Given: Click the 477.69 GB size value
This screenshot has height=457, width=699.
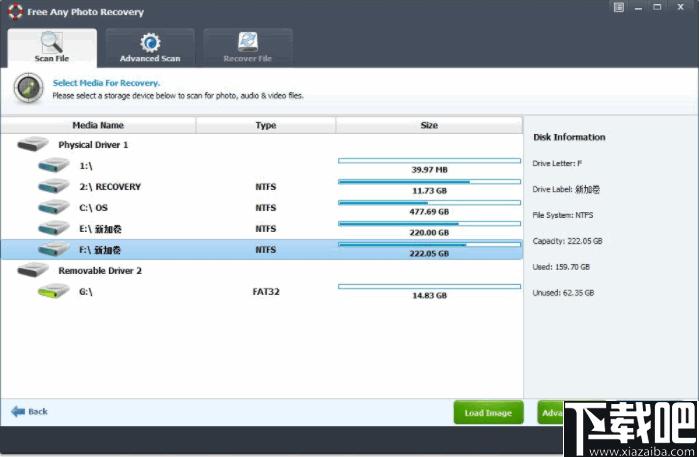Looking at the screenshot, I should click(x=429, y=212).
